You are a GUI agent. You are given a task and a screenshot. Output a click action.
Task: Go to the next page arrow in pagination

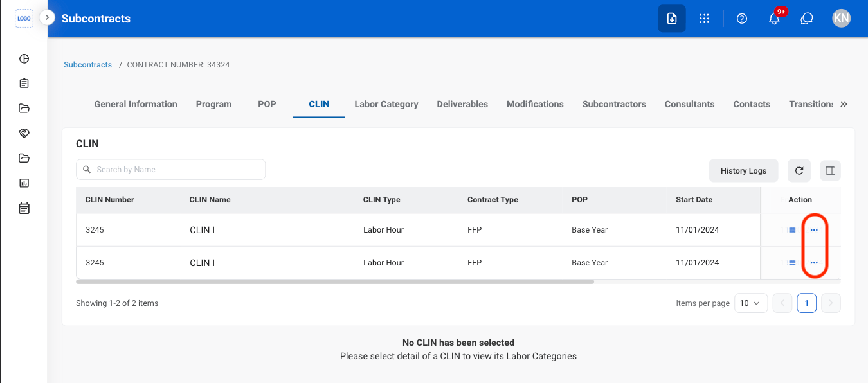pos(831,303)
